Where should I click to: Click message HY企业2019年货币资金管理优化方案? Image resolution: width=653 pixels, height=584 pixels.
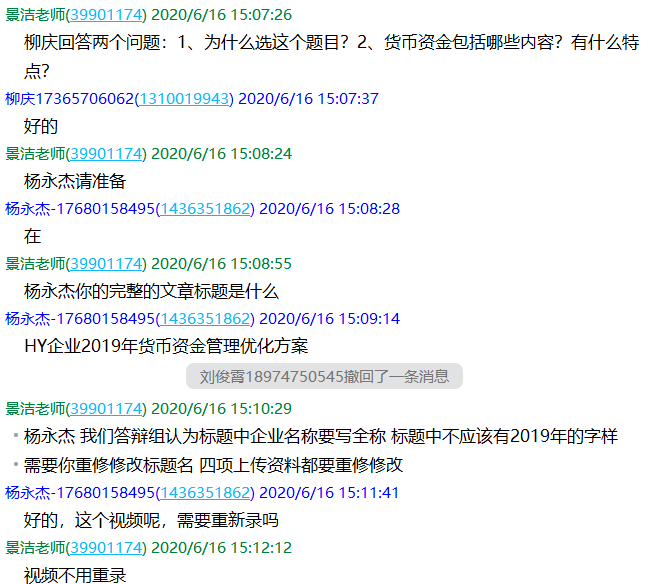(x=166, y=346)
